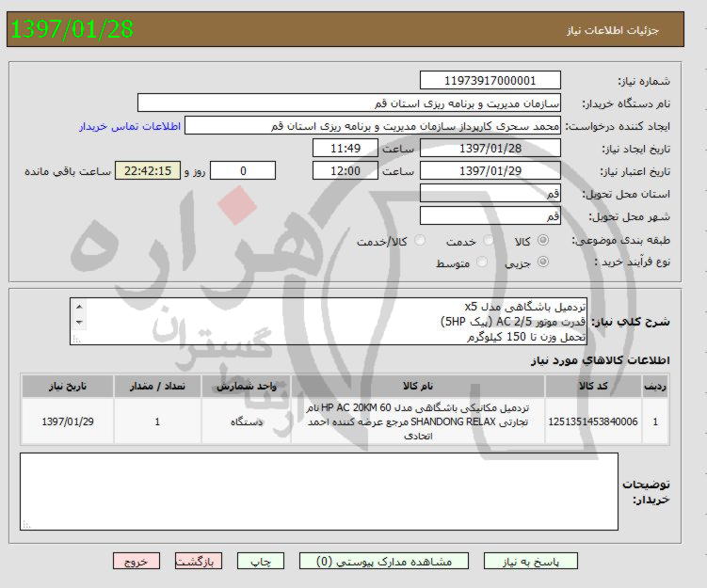Click the تعداد / مقدار column header
The height and width of the screenshot is (588, 707).
157,386
